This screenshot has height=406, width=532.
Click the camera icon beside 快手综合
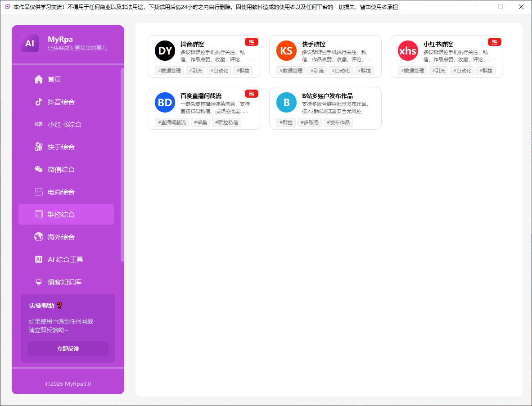click(39, 147)
